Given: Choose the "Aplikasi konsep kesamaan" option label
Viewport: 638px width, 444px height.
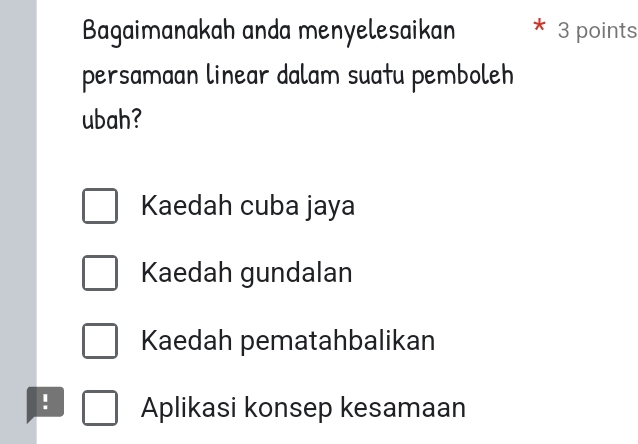Looking at the screenshot, I should coord(304,408).
